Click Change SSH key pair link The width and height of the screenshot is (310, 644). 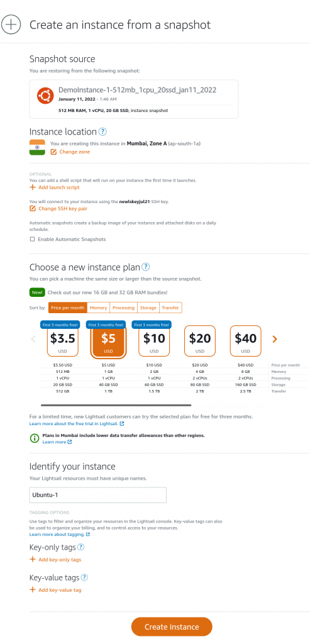[x=58, y=209]
